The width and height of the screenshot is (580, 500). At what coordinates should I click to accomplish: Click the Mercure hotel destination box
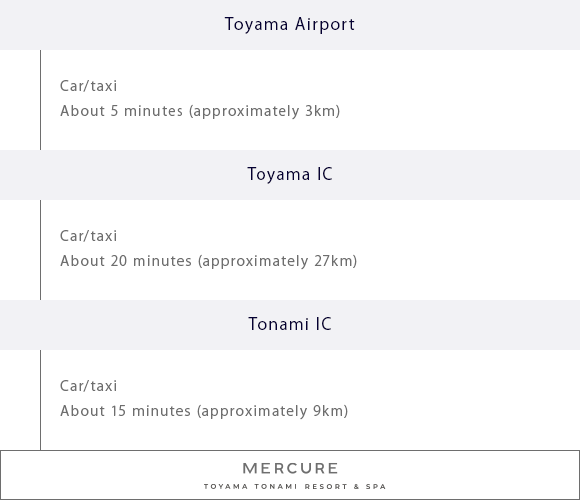290,475
